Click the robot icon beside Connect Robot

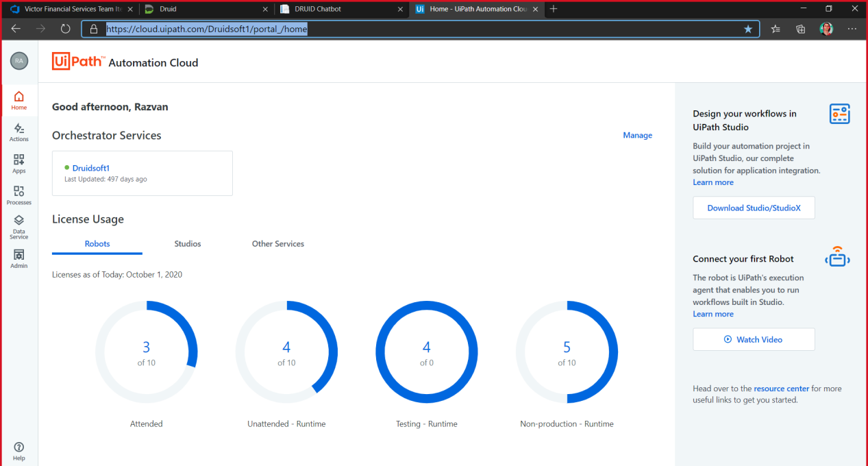[837, 258]
